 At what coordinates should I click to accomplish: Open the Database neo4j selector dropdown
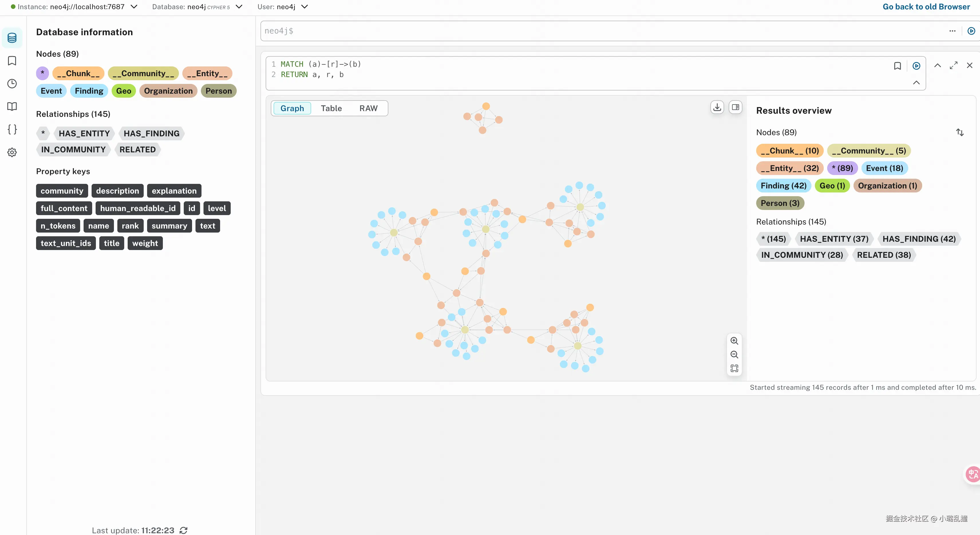click(x=239, y=7)
